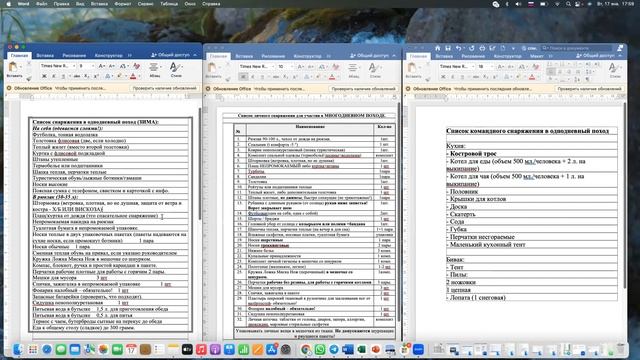This screenshot has height=360, width=640.
Task: Click the Paste clipboard icon in the left window
Action: 13,67
